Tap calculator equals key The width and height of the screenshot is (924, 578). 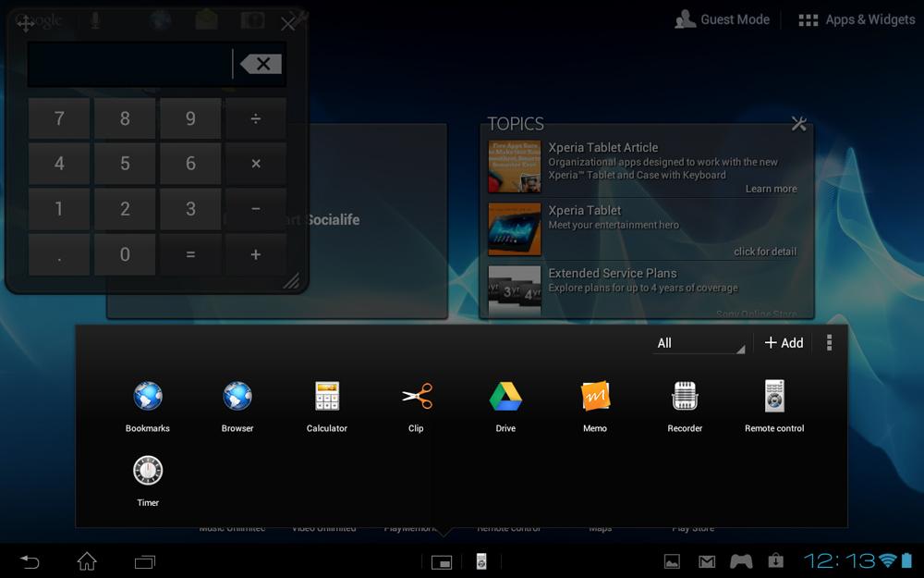tap(190, 254)
